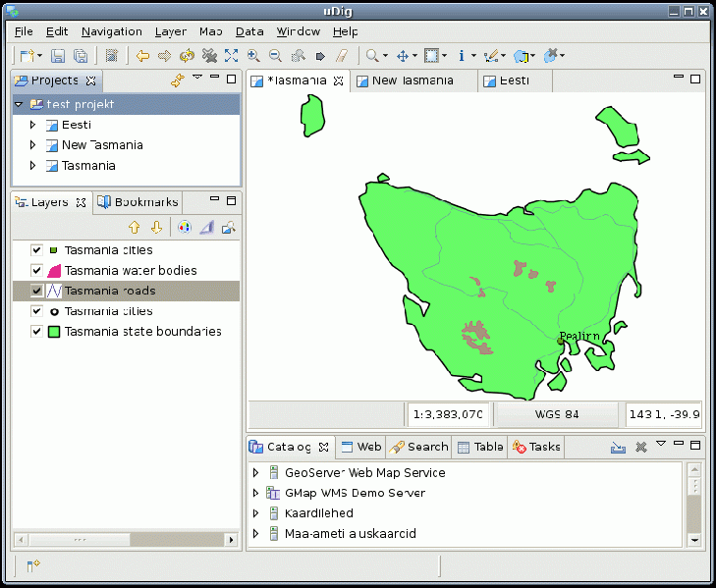Click the Import icon in Catalog panel
The height and width of the screenshot is (588, 716).
618,447
